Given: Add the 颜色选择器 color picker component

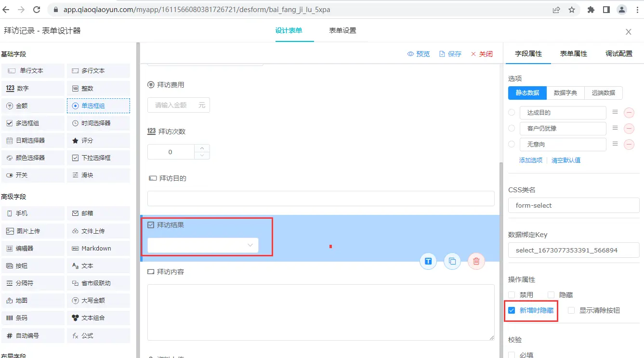Looking at the screenshot, I should coord(33,158).
